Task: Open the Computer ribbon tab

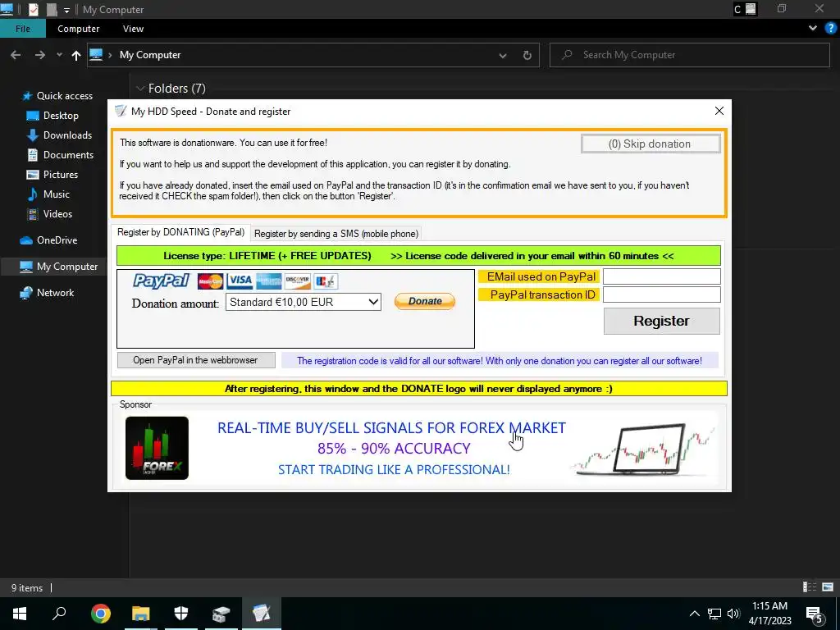Action: pos(78,29)
